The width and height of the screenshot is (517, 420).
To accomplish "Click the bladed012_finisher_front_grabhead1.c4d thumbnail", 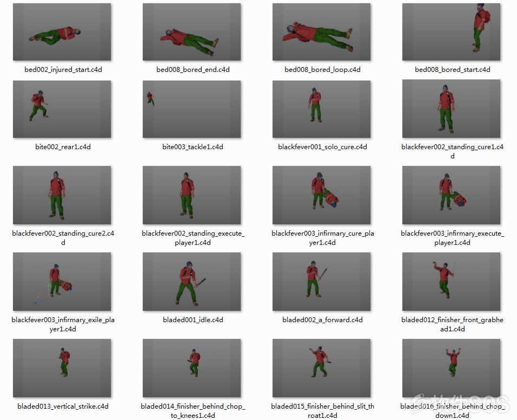I will [x=451, y=282].
